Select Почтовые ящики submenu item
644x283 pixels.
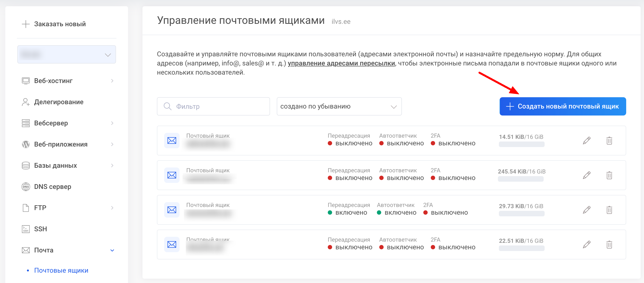tap(61, 270)
